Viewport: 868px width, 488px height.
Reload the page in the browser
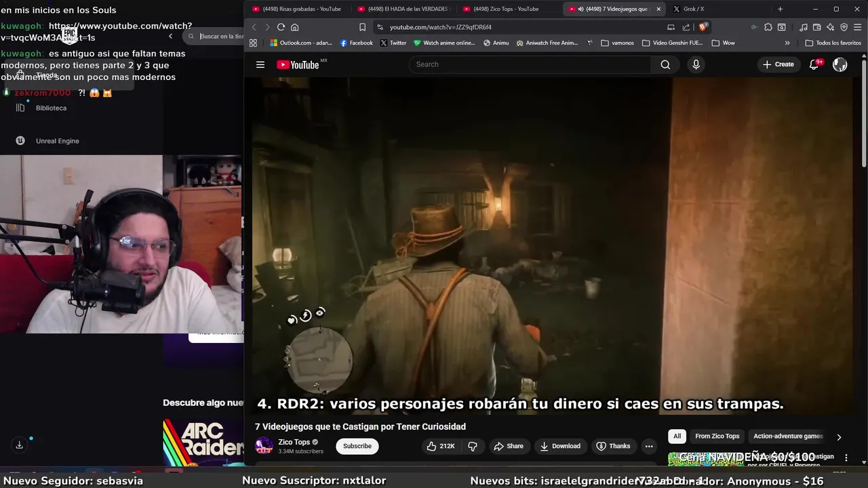(281, 27)
